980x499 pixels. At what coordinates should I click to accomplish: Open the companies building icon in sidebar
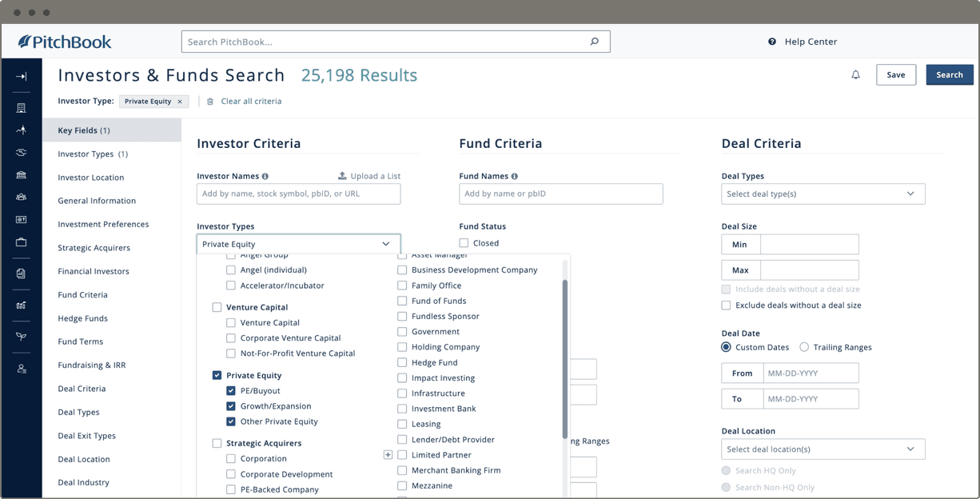21,108
